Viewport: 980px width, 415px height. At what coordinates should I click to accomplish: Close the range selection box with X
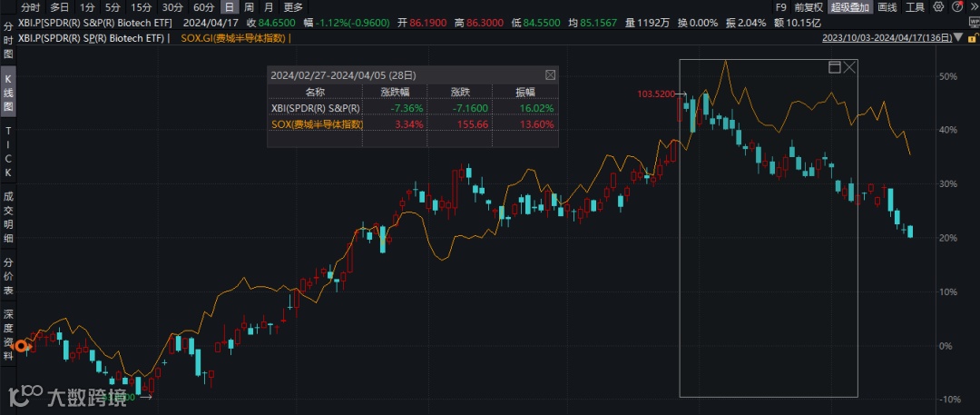click(x=848, y=67)
